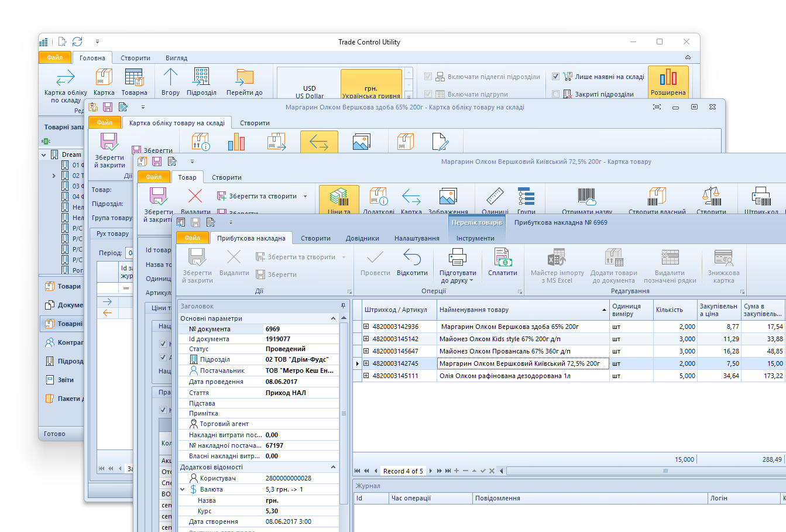This screenshot has height=532, width=786.
Task: Toggle Закриті підрозділи checkbox
Action: coord(556,94)
